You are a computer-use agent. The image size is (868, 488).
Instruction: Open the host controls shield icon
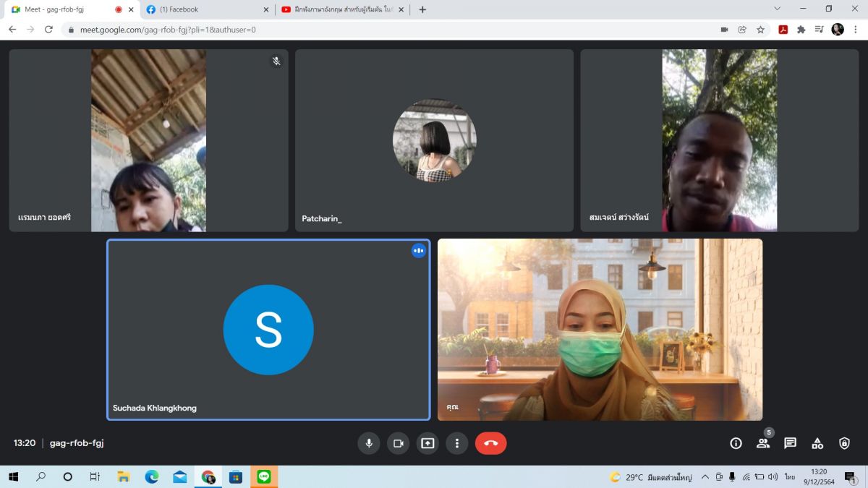pos(844,443)
